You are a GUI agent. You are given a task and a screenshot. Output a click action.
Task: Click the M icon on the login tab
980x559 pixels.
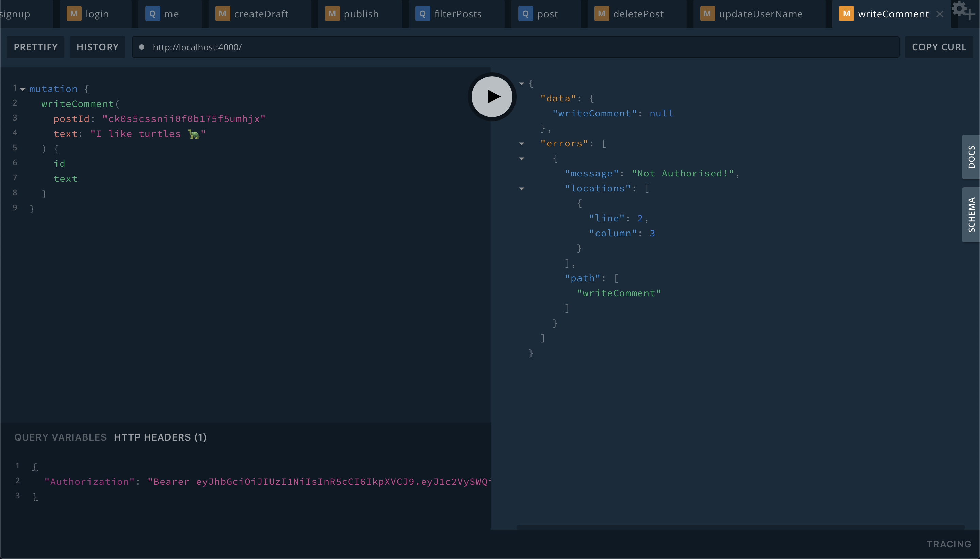tap(74, 14)
